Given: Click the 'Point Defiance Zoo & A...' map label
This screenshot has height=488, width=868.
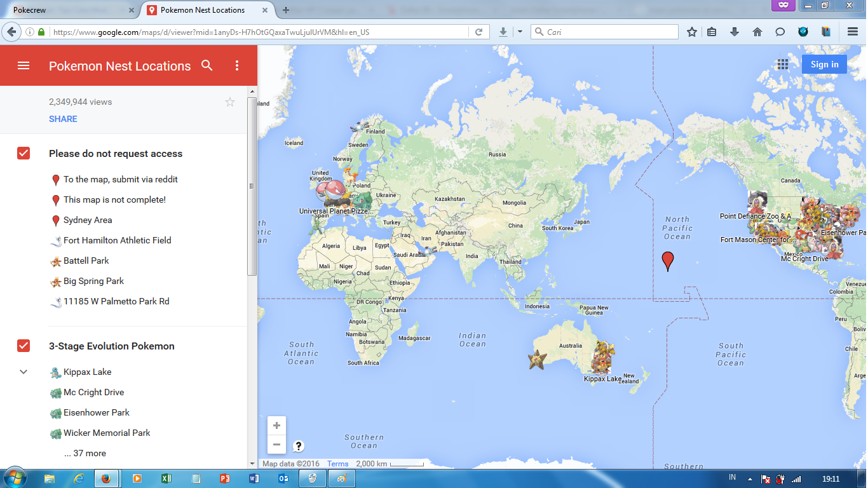Looking at the screenshot, I should [x=758, y=216].
